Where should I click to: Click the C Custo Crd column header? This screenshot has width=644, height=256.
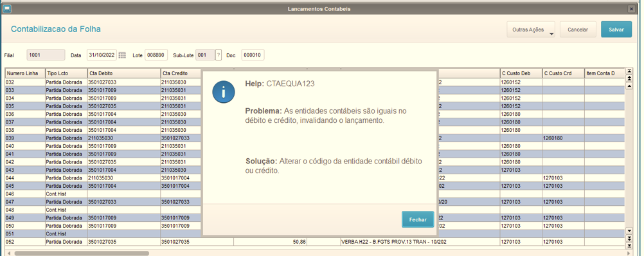tap(563, 73)
